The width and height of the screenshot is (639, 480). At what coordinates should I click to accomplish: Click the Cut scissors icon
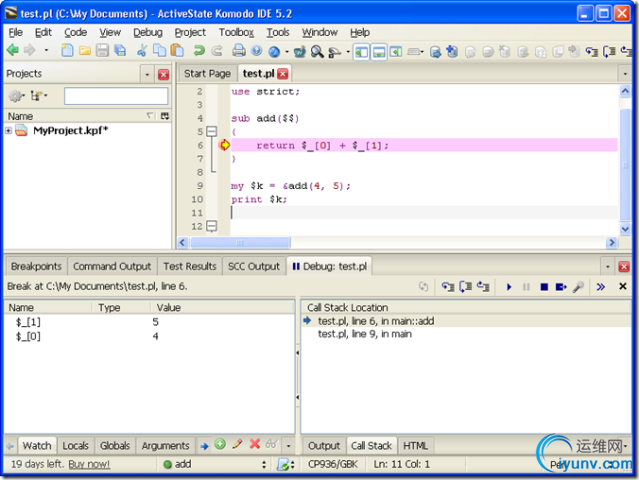(142, 51)
